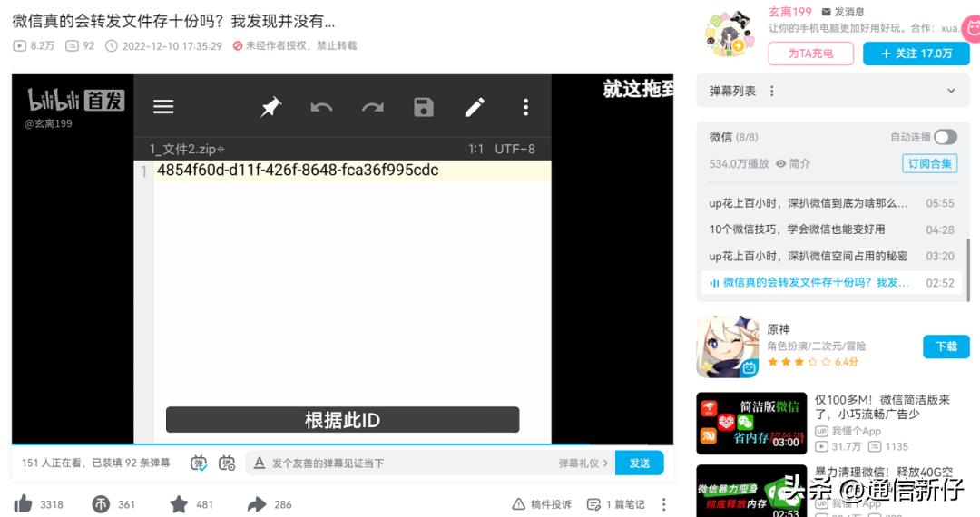Open the uploader name 玄离199 link

click(790, 12)
